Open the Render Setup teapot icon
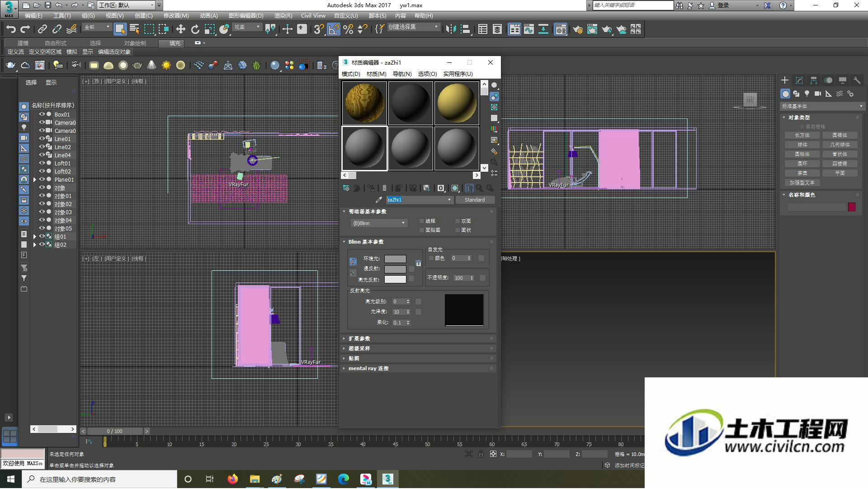 (x=577, y=29)
